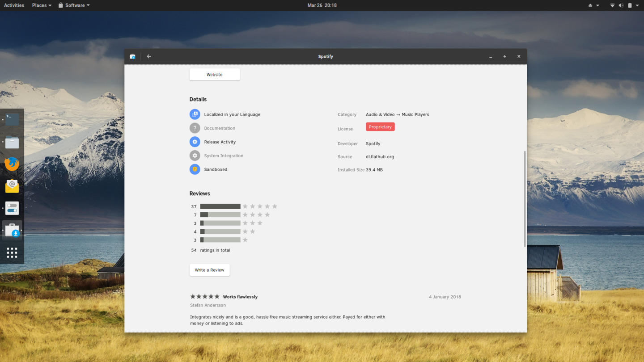Open the Activities overview
644x362 pixels.
click(14, 5)
